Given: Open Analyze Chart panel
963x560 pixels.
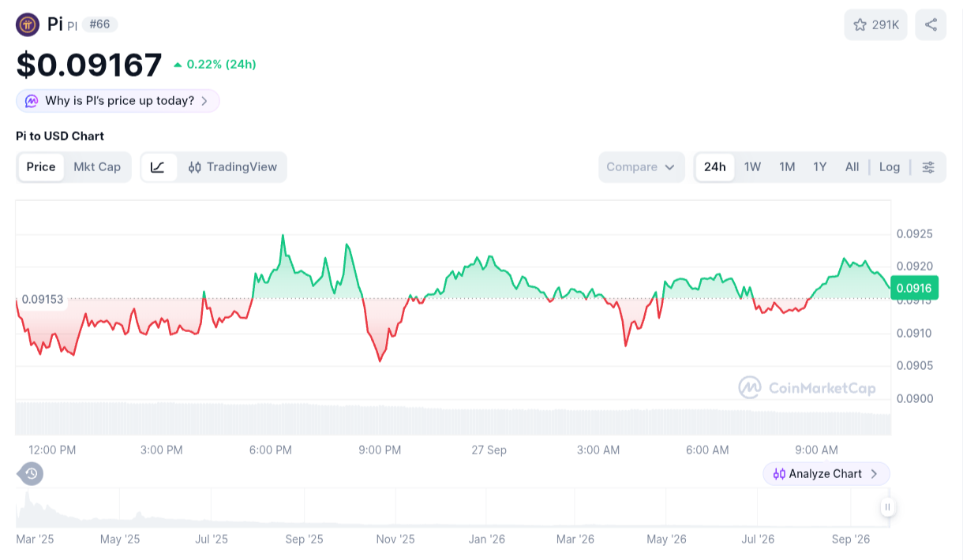Looking at the screenshot, I should [x=826, y=474].
